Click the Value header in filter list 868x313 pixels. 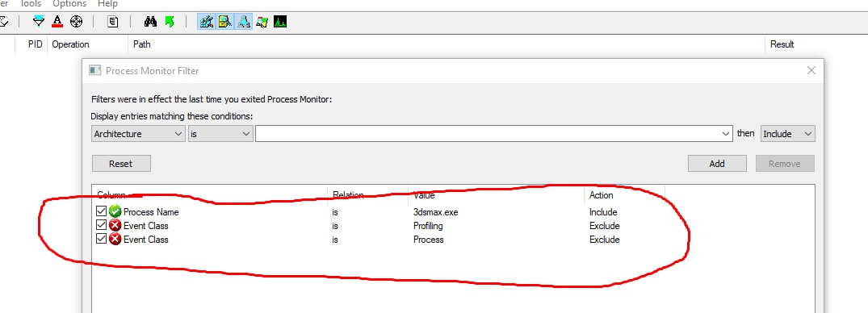tap(424, 194)
